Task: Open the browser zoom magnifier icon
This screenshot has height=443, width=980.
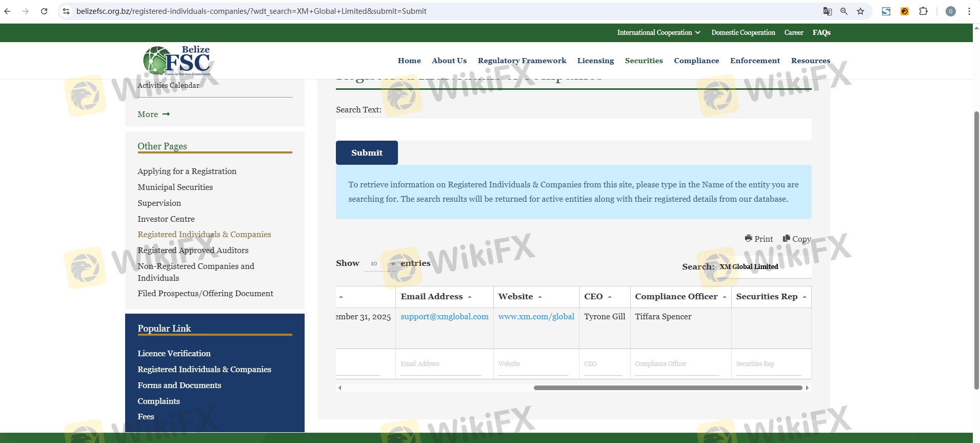Action: [844, 11]
